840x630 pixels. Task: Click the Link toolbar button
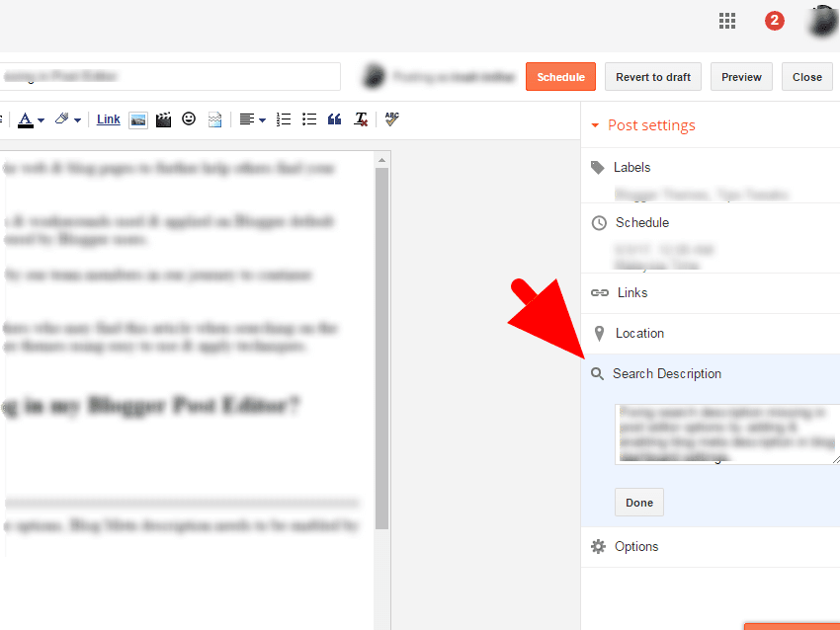click(109, 119)
